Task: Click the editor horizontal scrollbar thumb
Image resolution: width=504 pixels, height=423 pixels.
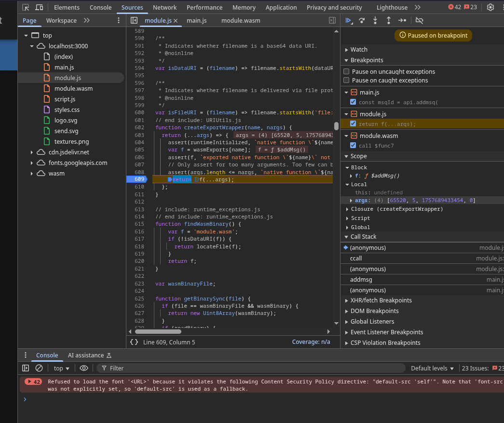Action: (x=158, y=331)
